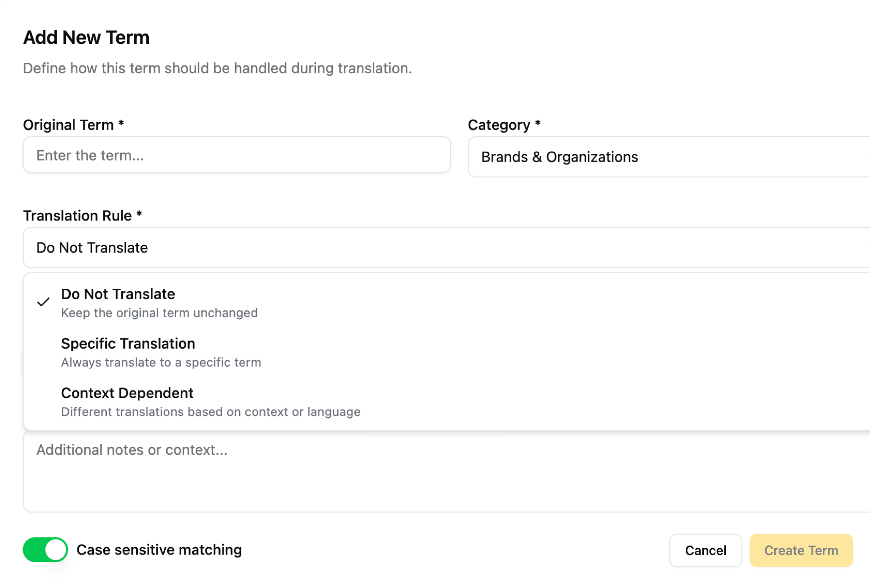
Task: Click the Category field label
Action: (499, 125)
